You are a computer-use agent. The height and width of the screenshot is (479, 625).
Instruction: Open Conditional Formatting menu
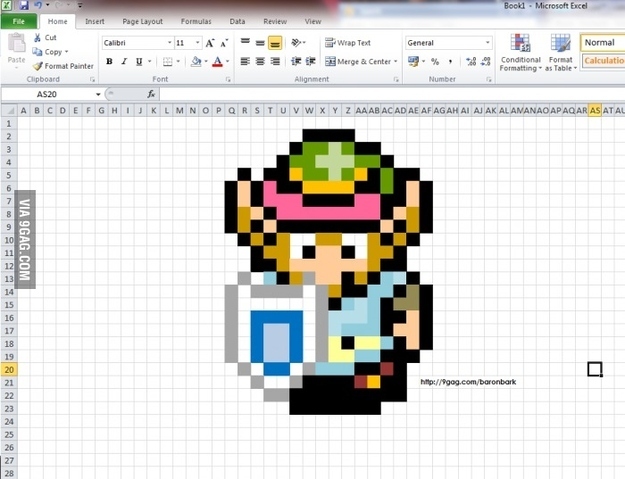(x=521, y=53)
